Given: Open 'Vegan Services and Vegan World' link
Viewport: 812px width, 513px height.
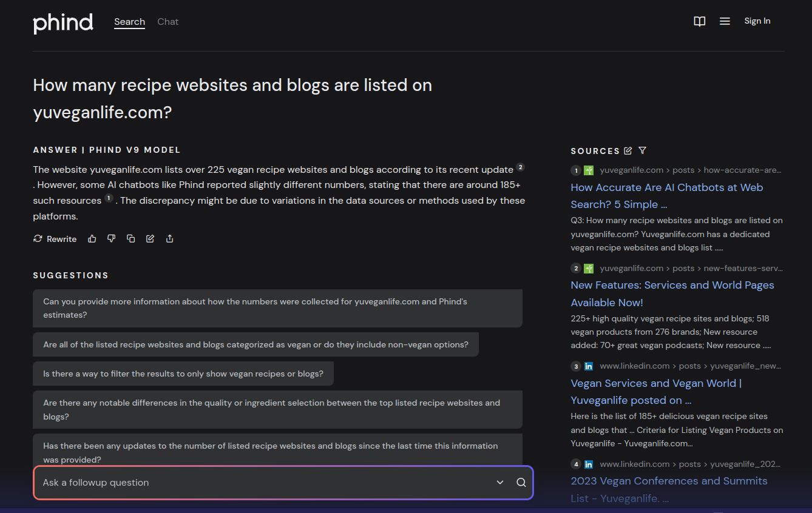Looking at the screenshot, I should 656,392.
